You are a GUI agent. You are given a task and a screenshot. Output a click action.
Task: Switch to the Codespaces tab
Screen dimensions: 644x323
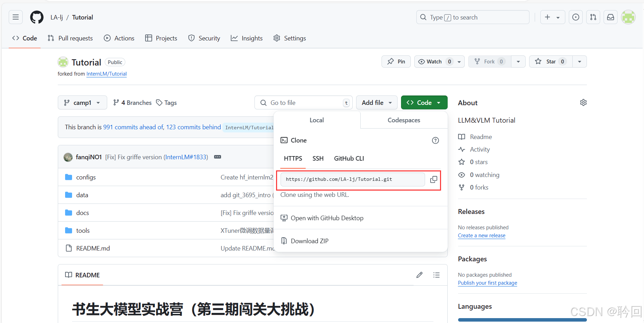[404, 120]
